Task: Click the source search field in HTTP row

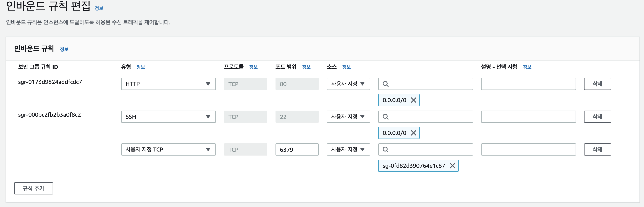Action: coord(426,84)
